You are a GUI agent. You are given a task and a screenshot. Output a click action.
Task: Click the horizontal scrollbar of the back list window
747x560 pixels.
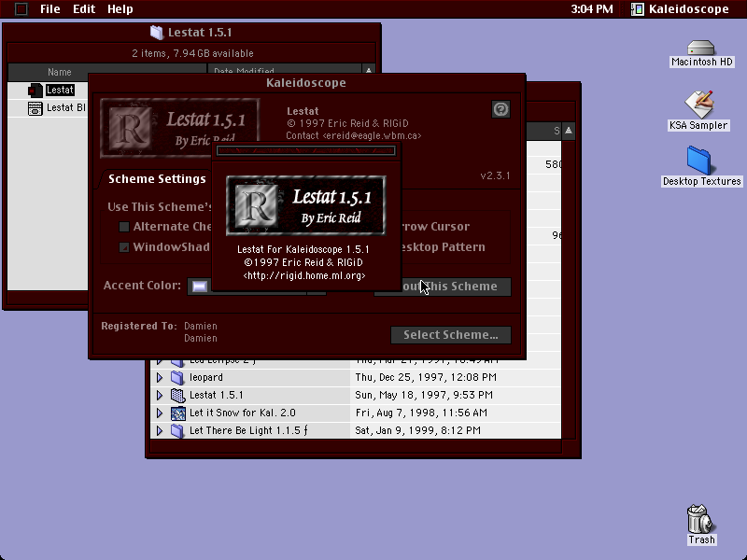coord(356,446)
